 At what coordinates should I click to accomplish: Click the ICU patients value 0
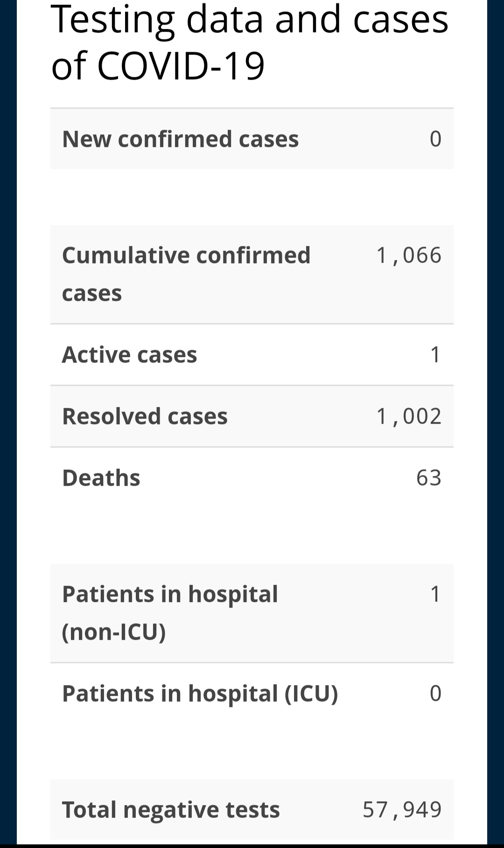[435, 694]
